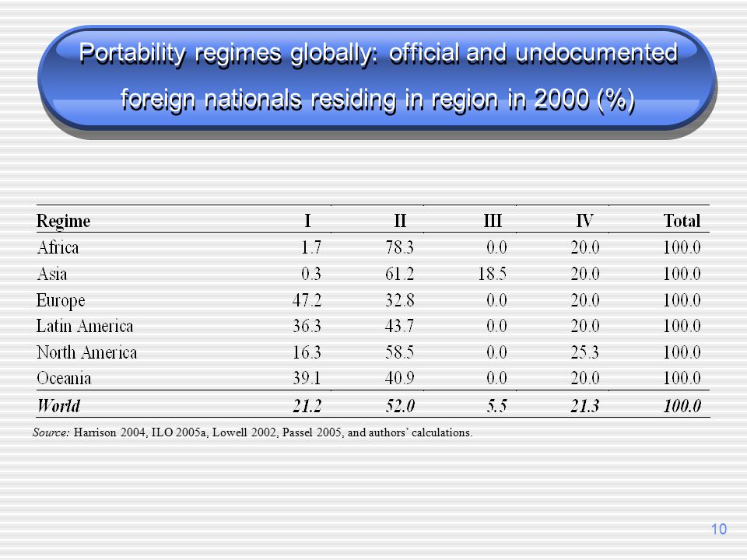The width and height of the screenshot is (747, 560).
Task: Select the 'Europe' row label
Action: 61,300
